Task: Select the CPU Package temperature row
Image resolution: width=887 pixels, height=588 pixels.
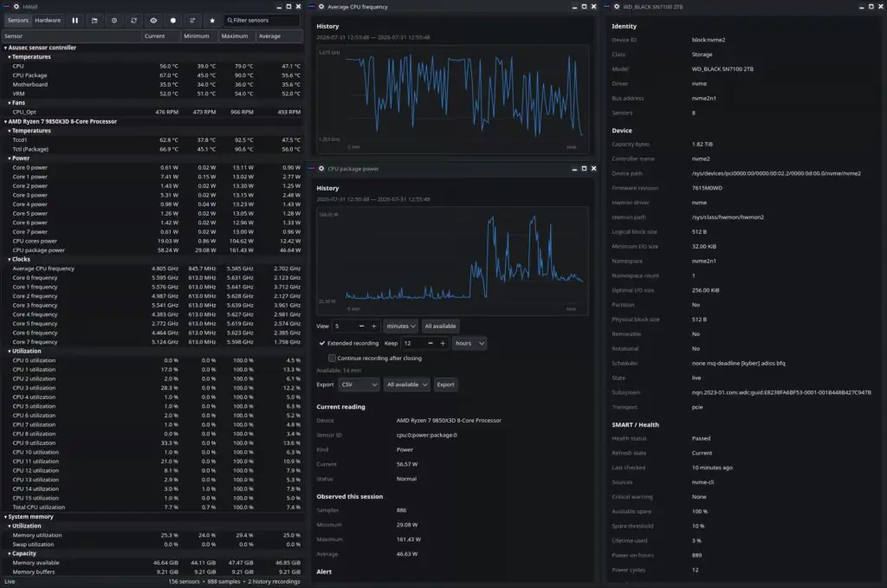Action: [152, 75]
